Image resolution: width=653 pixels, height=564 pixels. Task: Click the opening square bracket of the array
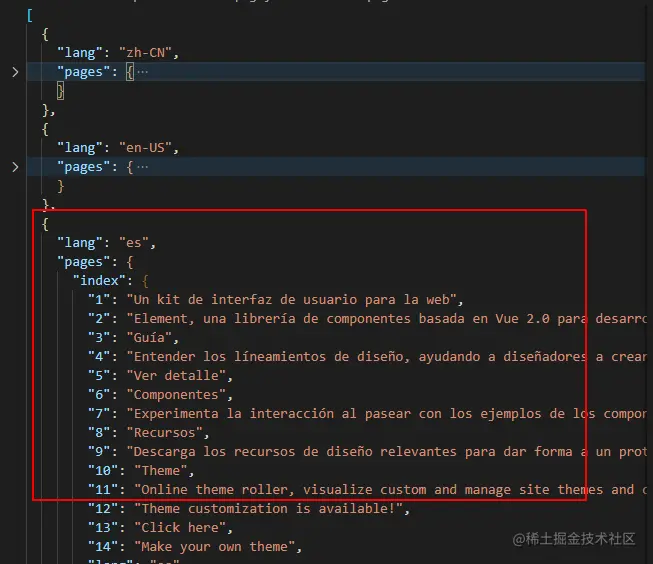pyautogui.click(x=30, y=15)
